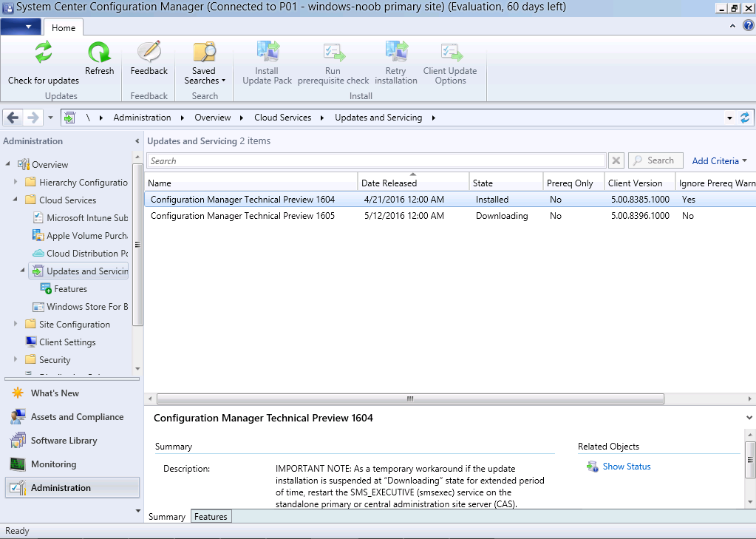Click the Back navigation arrow
Screen dimensions: 756x539
click(13, 118)
